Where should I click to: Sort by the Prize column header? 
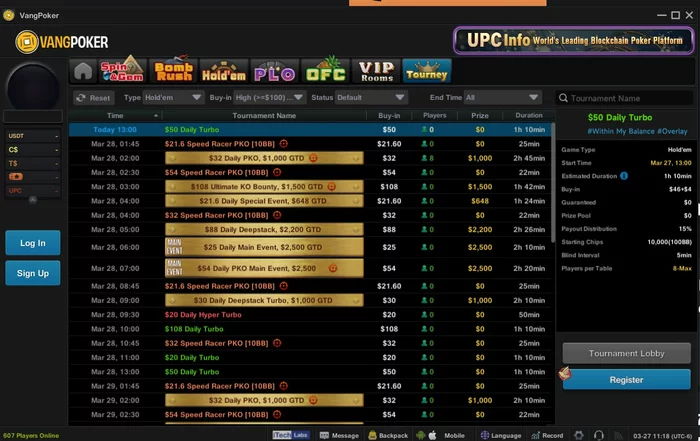(x=480, y=116)
